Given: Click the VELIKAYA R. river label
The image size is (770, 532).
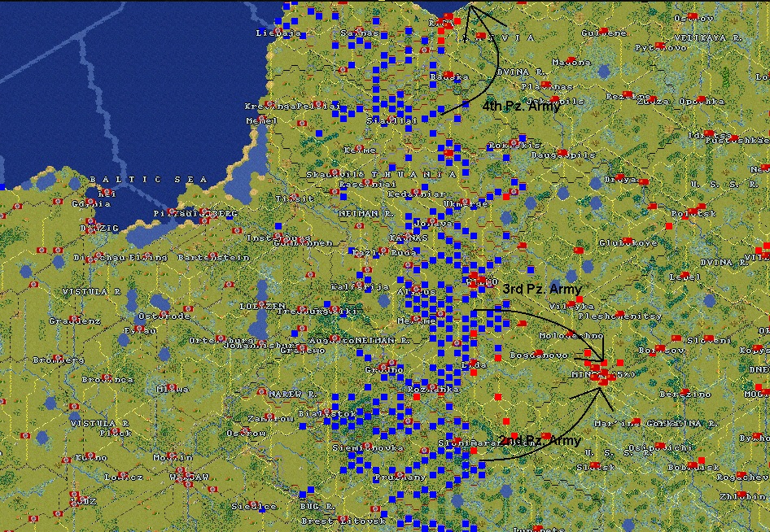Looking at the screenshot, I should pyautogui.click(x=707, y=37).
